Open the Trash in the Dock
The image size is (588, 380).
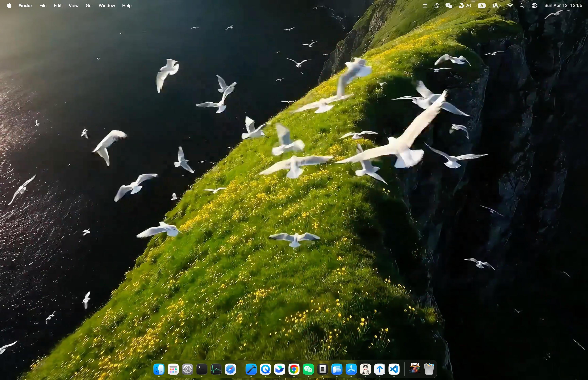(x=429, y=369)
